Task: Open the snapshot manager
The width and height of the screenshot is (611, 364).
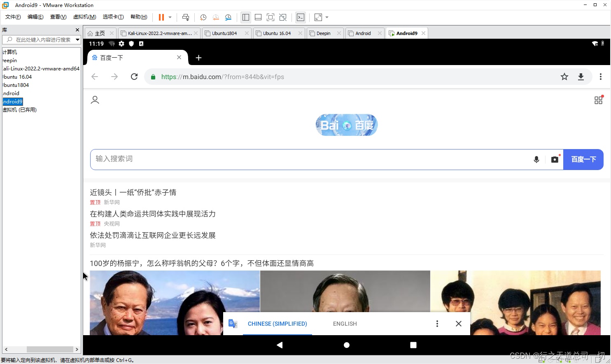Action: click(x=228, y=17)
